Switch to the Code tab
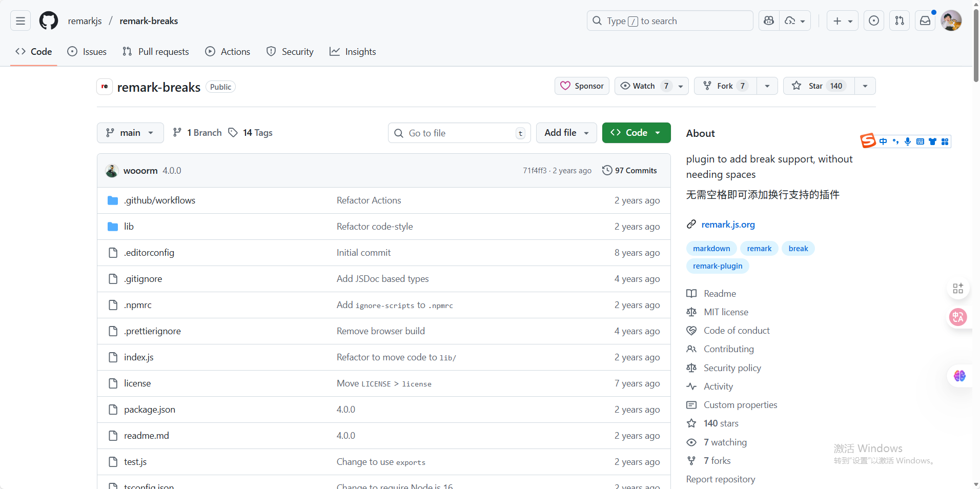 pyautogui.click(x=34, y=52)
